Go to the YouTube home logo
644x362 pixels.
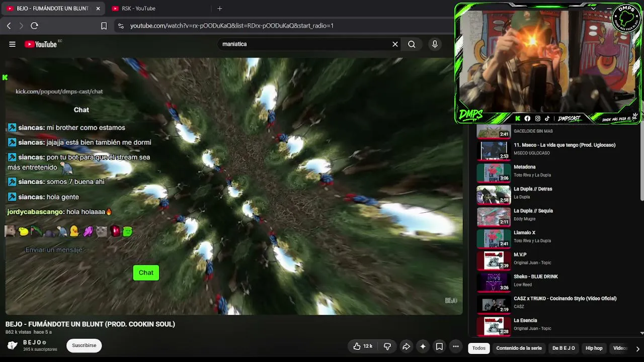pos(41,44)
